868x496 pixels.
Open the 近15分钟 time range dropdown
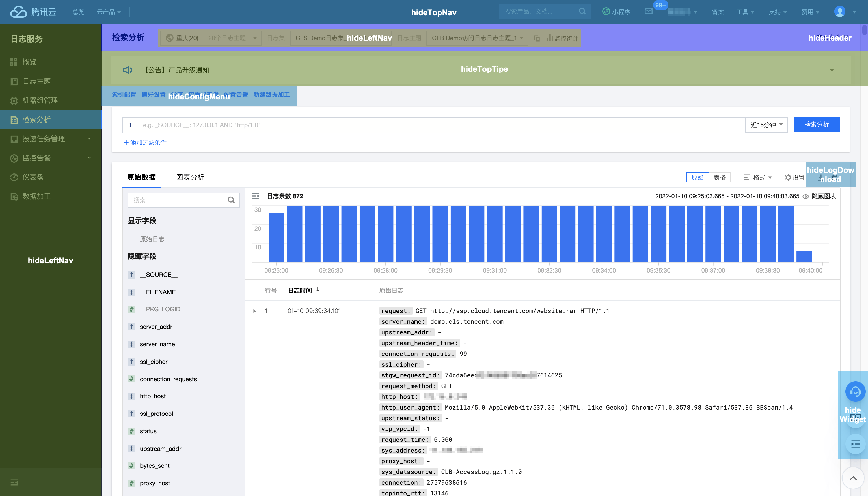point(766,125)
